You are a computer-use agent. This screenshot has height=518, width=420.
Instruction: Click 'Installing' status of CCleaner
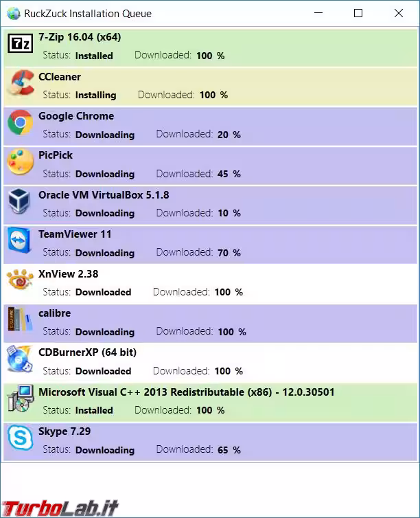pos(95,95)
